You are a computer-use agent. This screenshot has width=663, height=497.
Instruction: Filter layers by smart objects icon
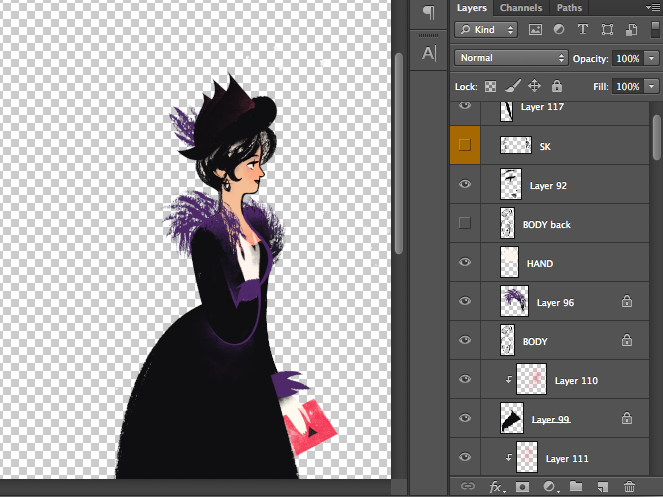pyautogui.click(x=631, y=30)
